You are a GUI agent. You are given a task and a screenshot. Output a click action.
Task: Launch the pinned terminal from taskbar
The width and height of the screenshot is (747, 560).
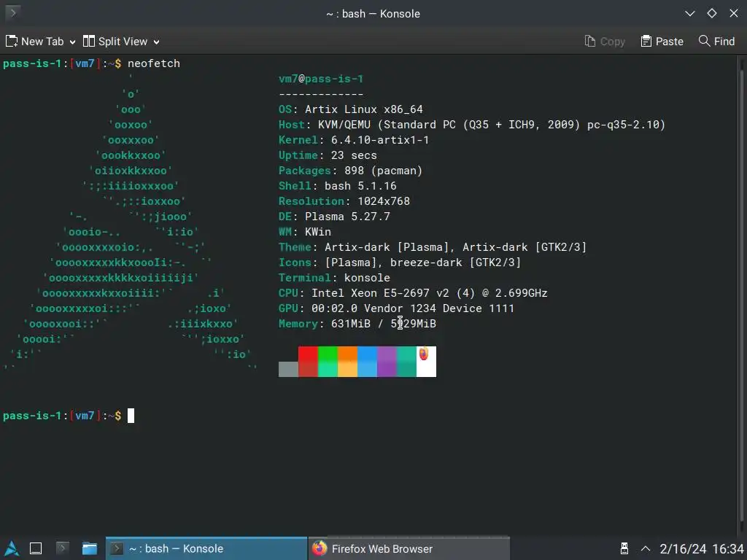[x=62, y=548]
